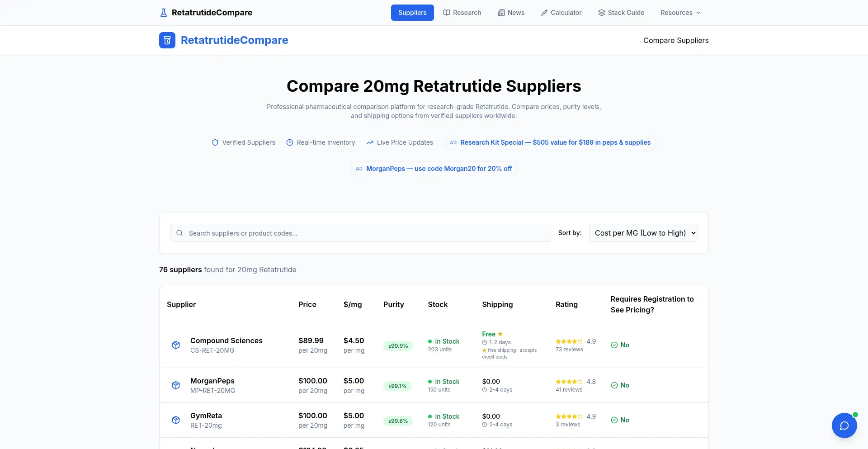Image resolution: width=868 pixels, height=449 pixels.
Task: Click the 76 suppliers found text
Action: [228, 269]
